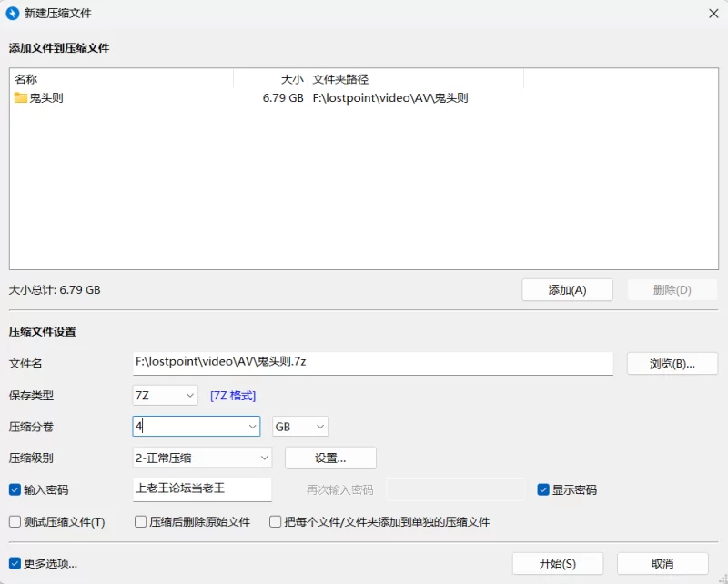The height and width of the screenshot is (584, 728).
Task: Open the GB unit dropdown
Action: coord(299,427)
